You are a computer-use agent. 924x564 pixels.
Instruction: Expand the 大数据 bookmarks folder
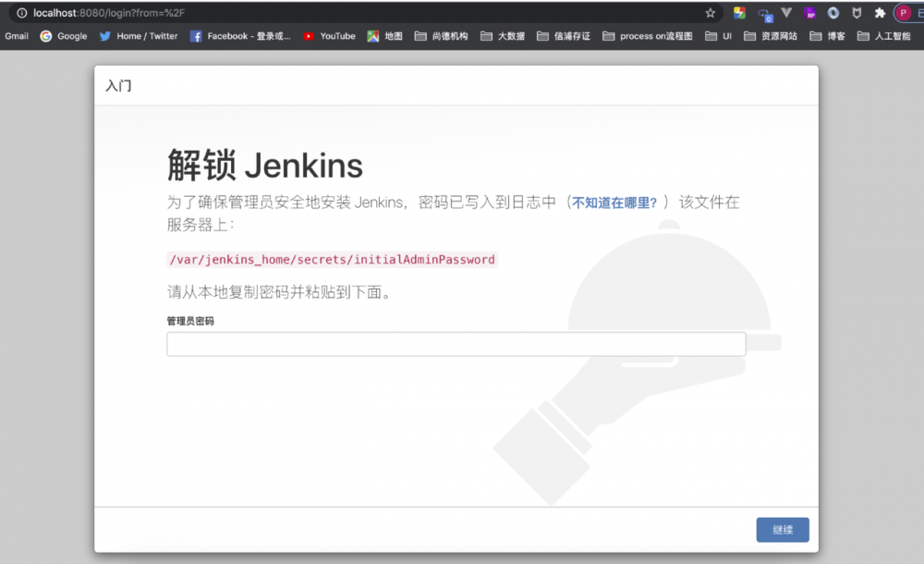point(503,36)
